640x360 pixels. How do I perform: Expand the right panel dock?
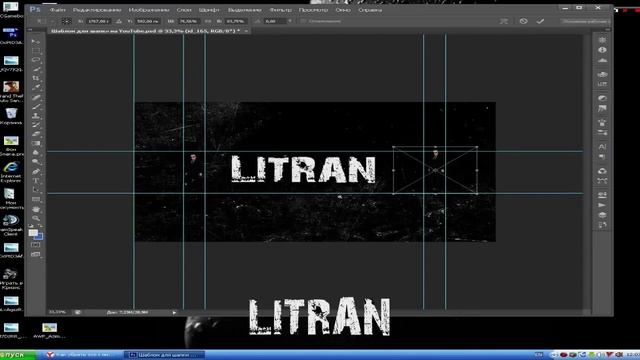pyautogui.click(x=608, y=30)
